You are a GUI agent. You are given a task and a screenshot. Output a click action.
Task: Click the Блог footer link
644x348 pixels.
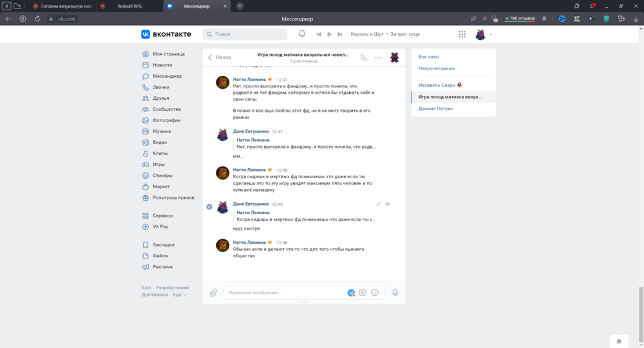pyautogui.click(x=147, y=288)
